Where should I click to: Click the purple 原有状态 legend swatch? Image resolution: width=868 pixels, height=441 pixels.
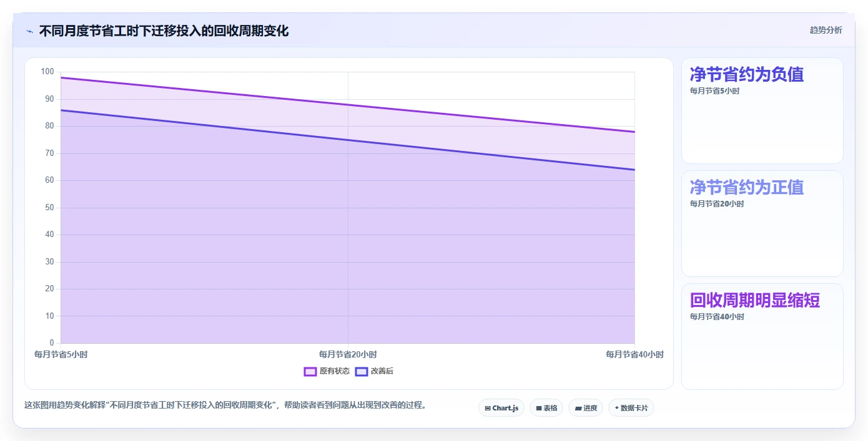pyautogui.click(x=310, y=371)
